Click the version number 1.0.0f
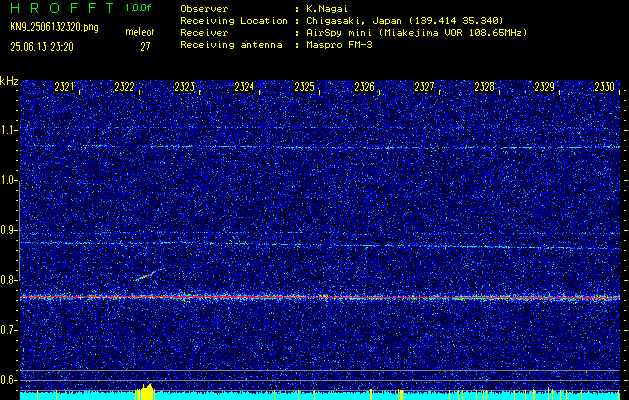 click(138, 8)
